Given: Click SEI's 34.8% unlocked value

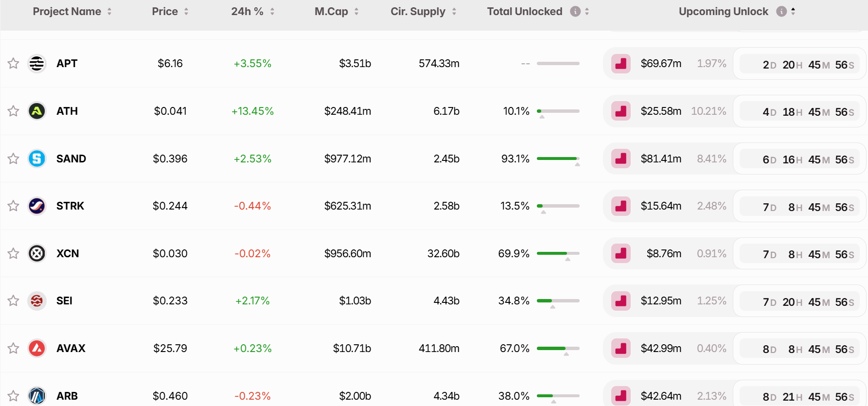Looking at the screenshot, I should tap(514, 301).
